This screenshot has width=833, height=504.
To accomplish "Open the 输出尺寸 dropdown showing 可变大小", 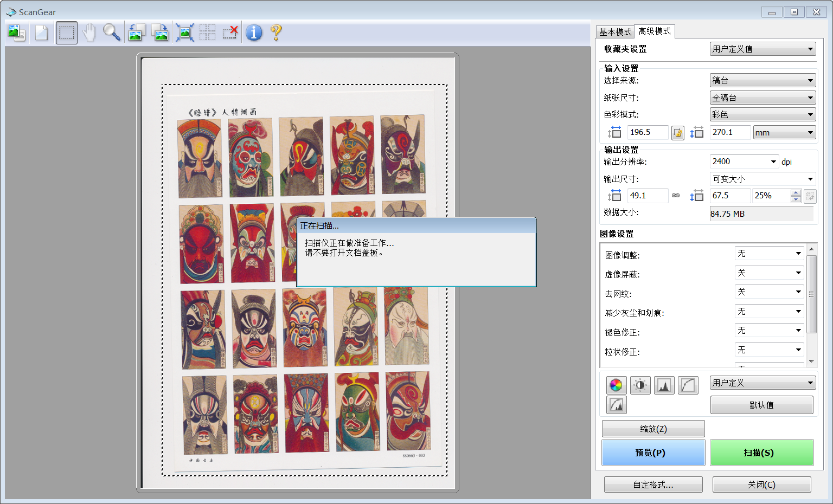I will [x=762, y=179].
